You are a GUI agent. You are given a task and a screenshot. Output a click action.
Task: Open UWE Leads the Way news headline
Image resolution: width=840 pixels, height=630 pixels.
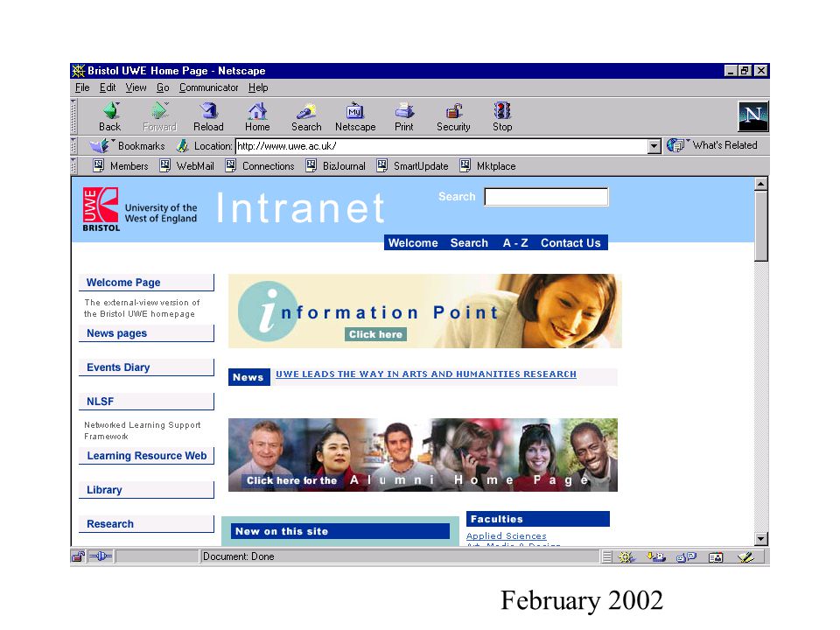point(426,374)
